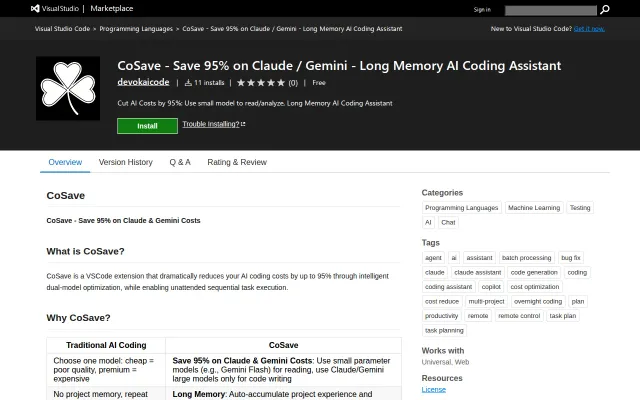This screenshot has height=400, width=640.
Task: Click the coding tag
Action: coord(577,272)
